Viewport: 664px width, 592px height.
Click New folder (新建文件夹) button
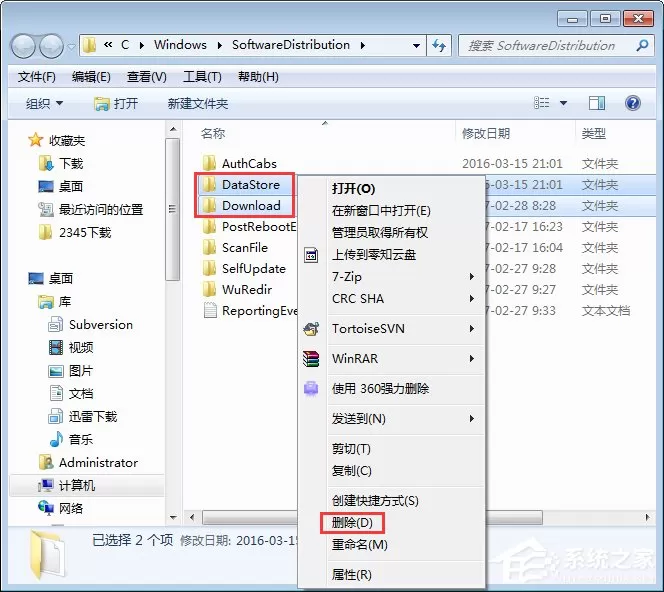(198, 103)
